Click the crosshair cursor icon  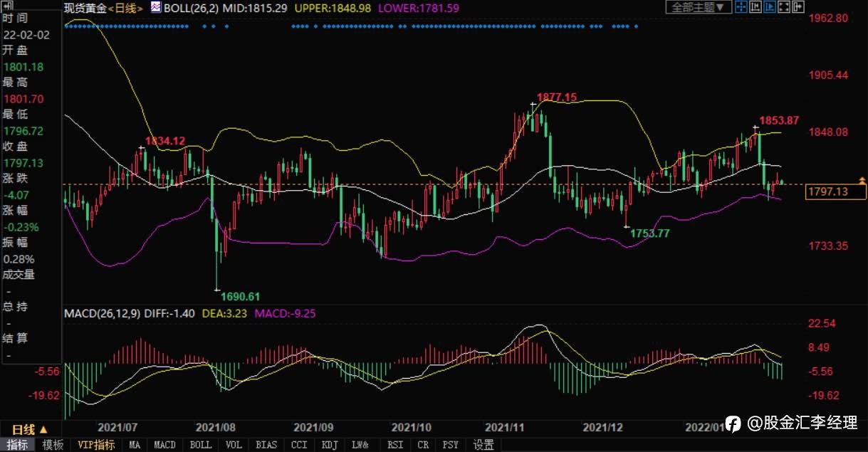(741, 7)
